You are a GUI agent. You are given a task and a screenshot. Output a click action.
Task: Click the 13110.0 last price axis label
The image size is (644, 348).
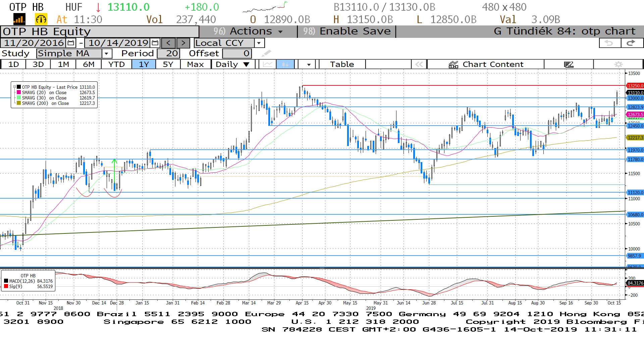pyautogui.click(x=635, y=92)
